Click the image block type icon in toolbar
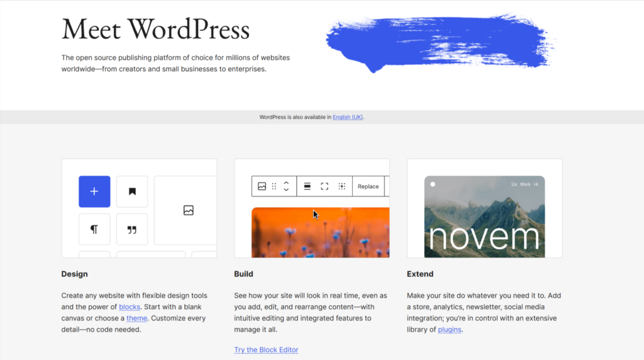The height and width of the screenshot is (360, 644). (x=262, y=186)
